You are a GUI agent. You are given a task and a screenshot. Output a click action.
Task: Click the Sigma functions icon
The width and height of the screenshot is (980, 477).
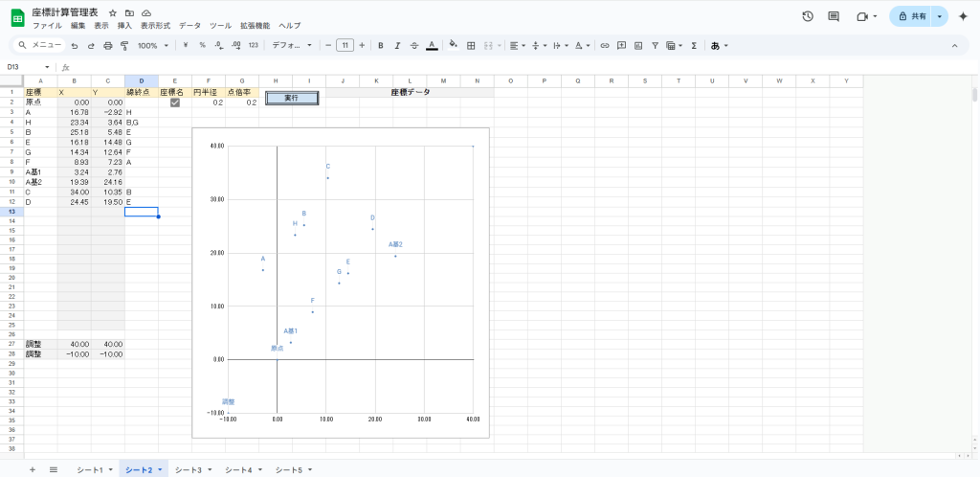click(694, 45)
